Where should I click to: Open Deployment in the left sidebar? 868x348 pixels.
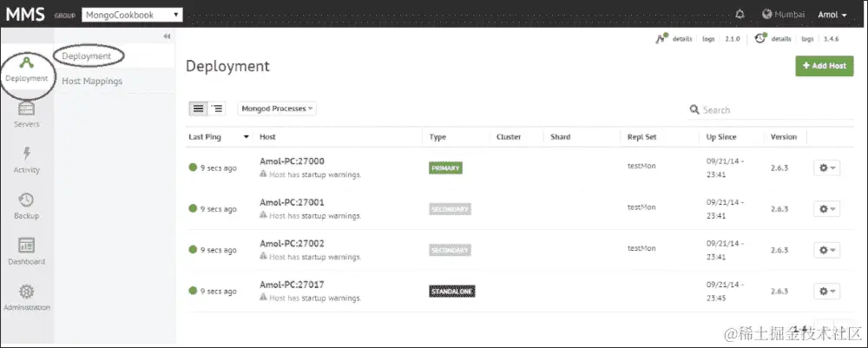pyautogui.click(x=27, y=69)
